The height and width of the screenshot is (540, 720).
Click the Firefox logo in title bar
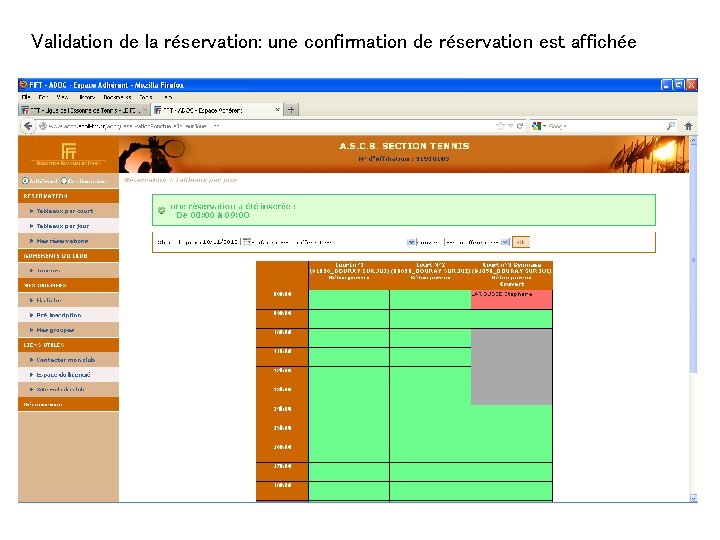coord(24,84)
